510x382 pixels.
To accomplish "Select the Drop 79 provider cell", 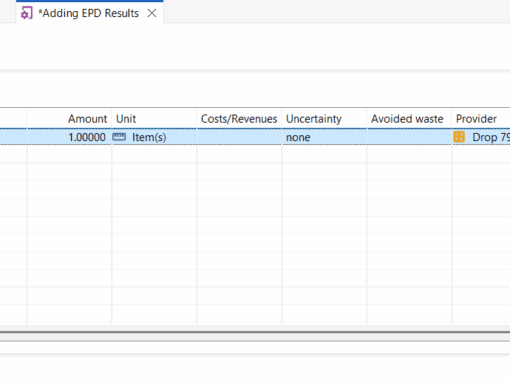I will (x=481, y=137).
